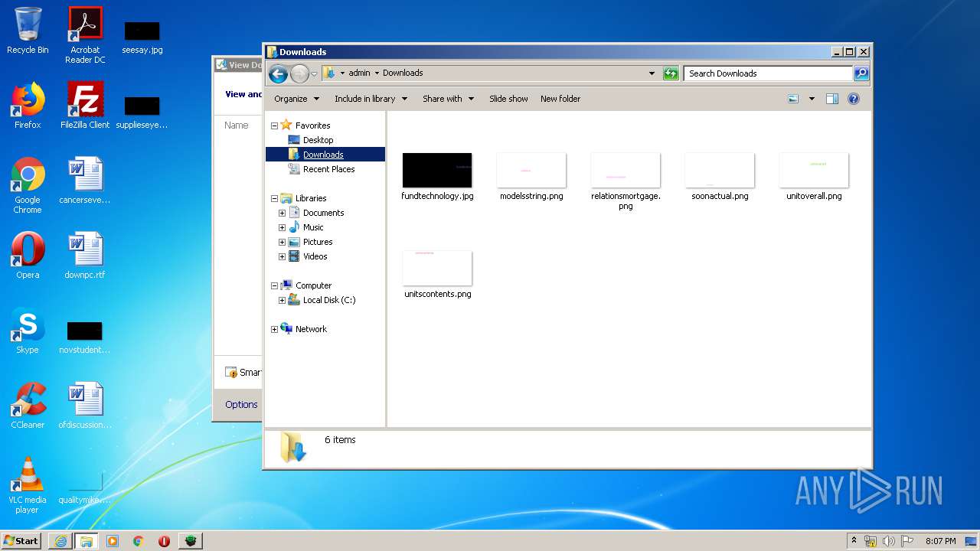This screenshot has height=551, width=980.
Task: Select the downpc.rtf desktop file
Action: (x=85, y=256)
